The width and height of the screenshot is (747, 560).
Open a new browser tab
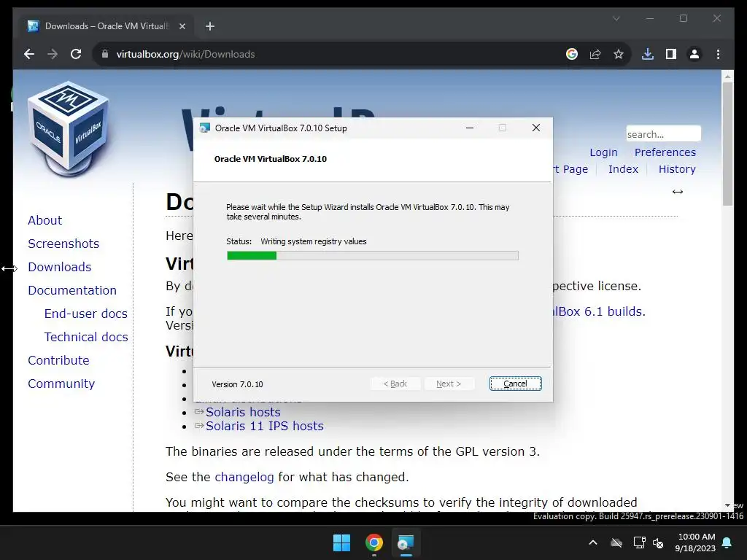pyautogui.click(x=210, y=26)
